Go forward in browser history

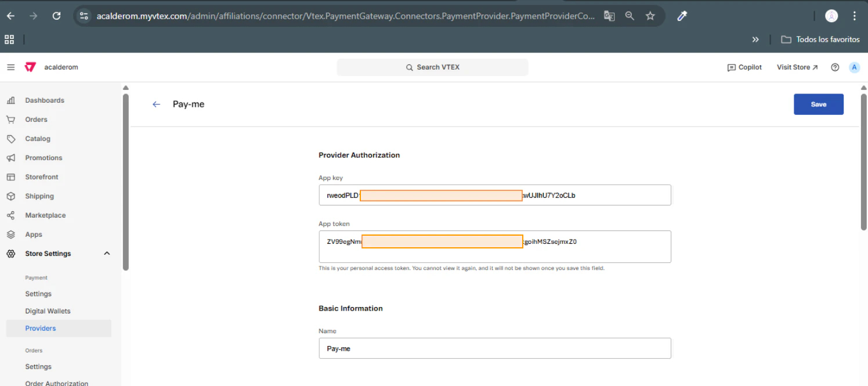tap(34, 16)
